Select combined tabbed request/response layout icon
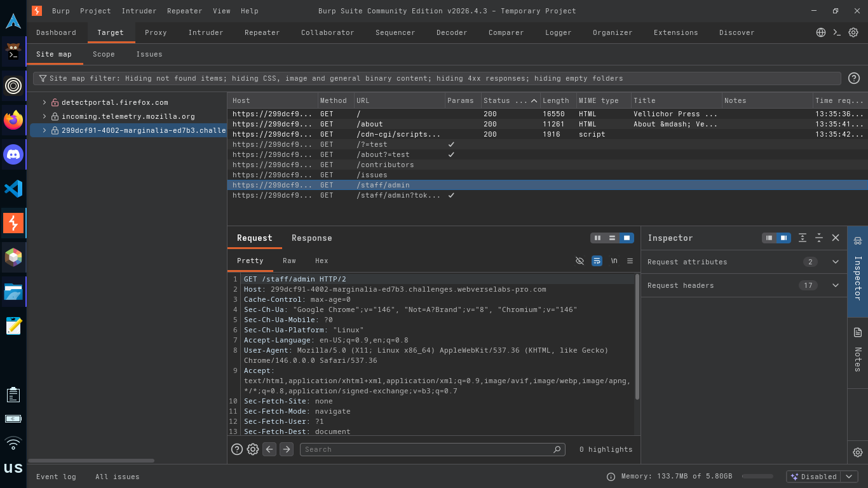Viewport: 868px width, 488px height. click(627, 238)
